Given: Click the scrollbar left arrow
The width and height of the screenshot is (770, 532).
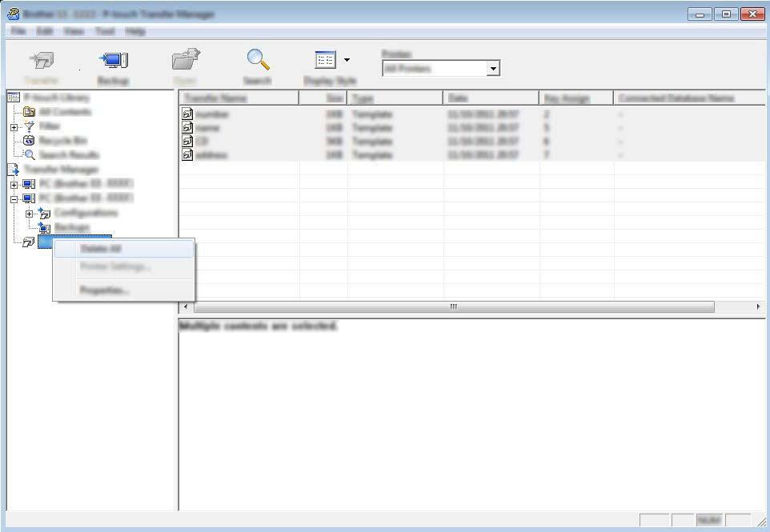Looking at the screenshot, I should [186, 306].
